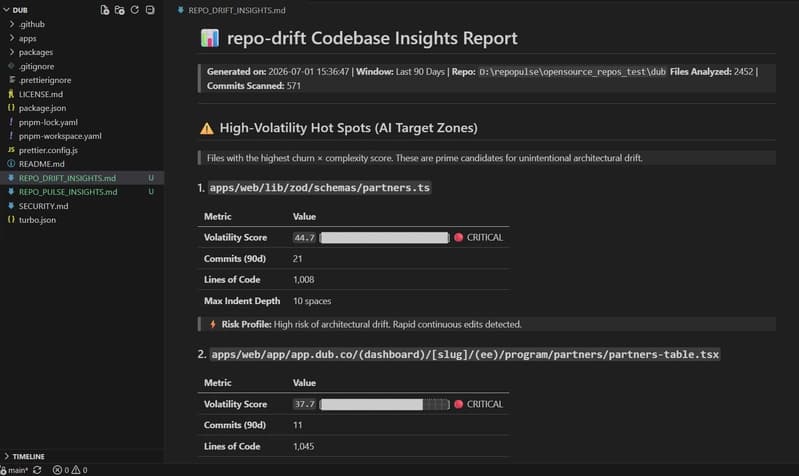
Task: Click the volatility bar for score 37.7
Action: tap(385, 404)
